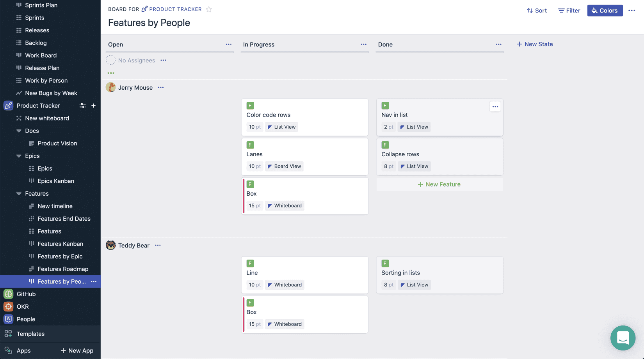Collapse the Docs section
644x359 pixels.
pyautogui.click(x=19, y=131)
